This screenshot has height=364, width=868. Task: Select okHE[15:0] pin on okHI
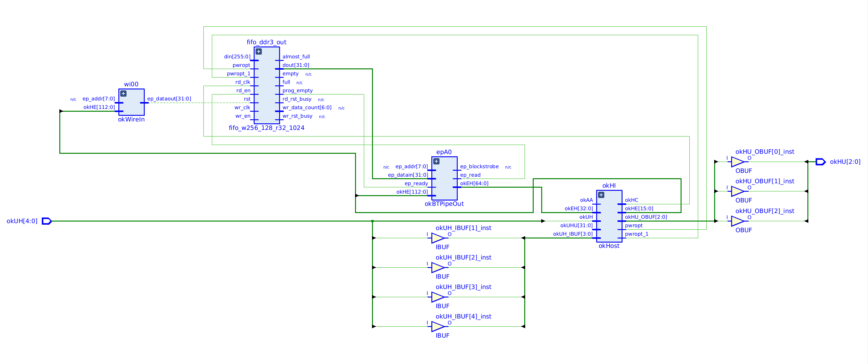pos(639,208)
